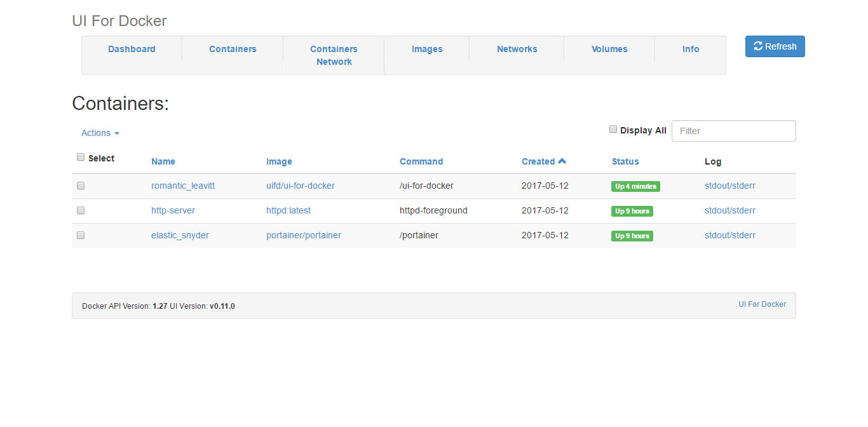This screenshot has width=868, height=427.
Task: Check the Select all containers checkbox
Action: coord(81,156)
